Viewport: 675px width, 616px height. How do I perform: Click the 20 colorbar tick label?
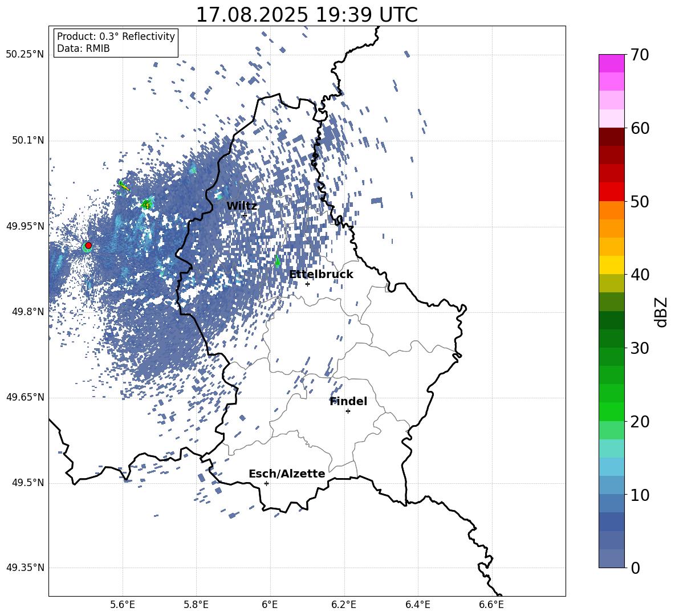[x=640, y=422]
